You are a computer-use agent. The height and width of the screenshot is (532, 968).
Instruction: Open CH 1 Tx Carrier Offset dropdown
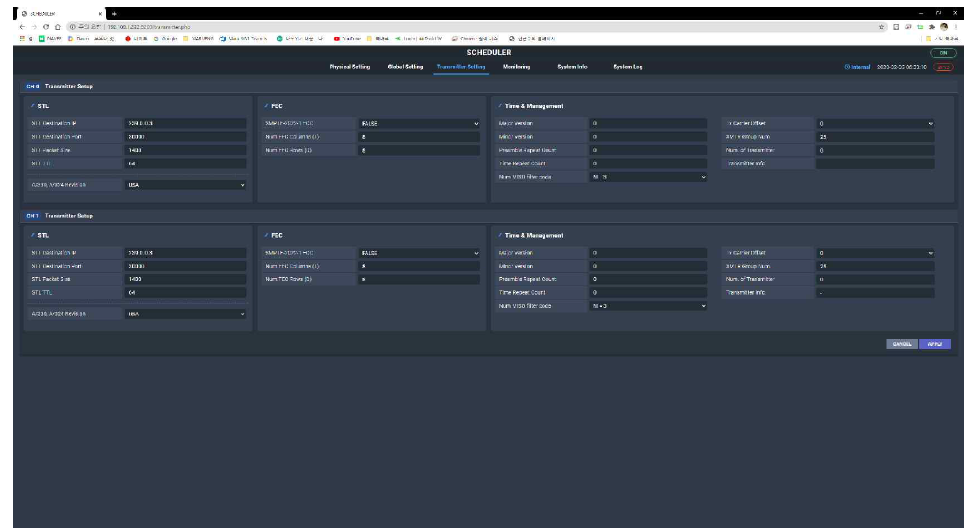pyautogui.click(x=875, y=253)
